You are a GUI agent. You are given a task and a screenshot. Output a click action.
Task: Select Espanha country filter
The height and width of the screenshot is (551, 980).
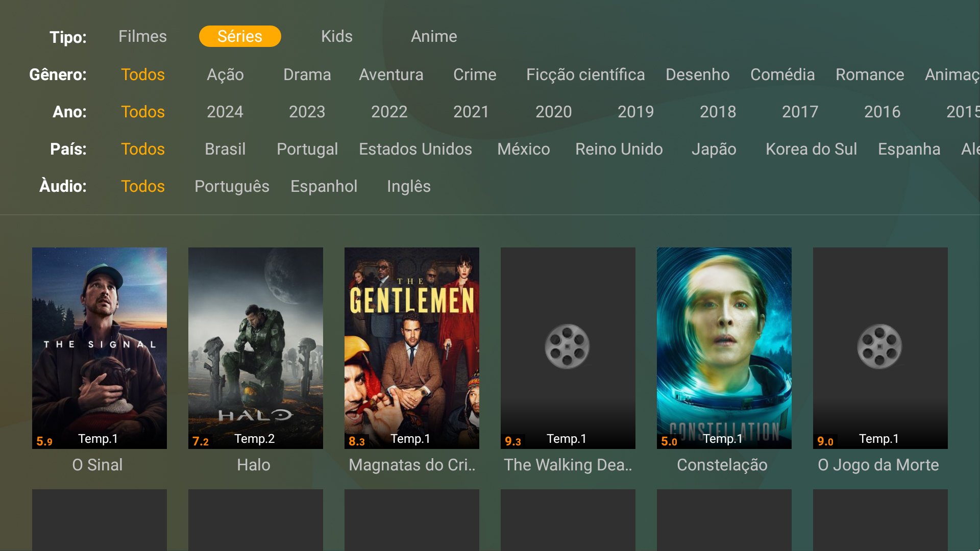coord(909,149)
